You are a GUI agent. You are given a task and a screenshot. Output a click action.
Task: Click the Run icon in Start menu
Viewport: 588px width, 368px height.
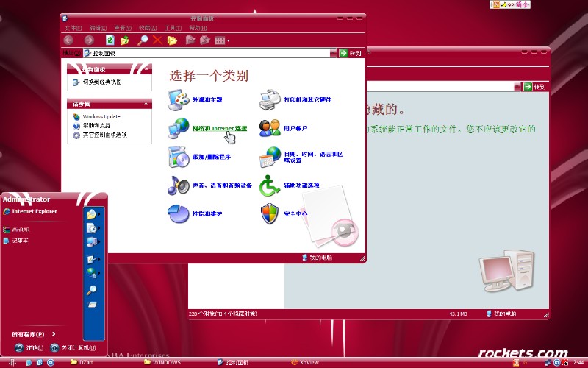click(x=92, y=305)
